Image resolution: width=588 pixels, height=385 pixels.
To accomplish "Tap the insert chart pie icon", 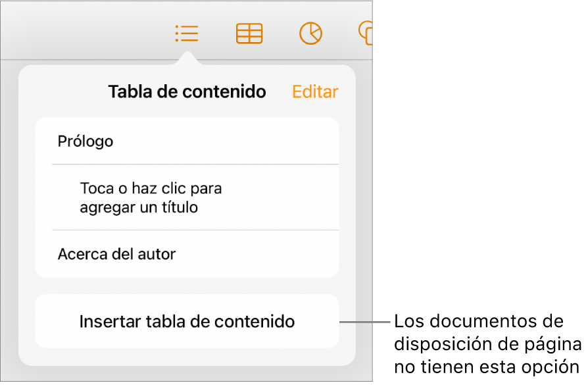I will pos(310,34).
